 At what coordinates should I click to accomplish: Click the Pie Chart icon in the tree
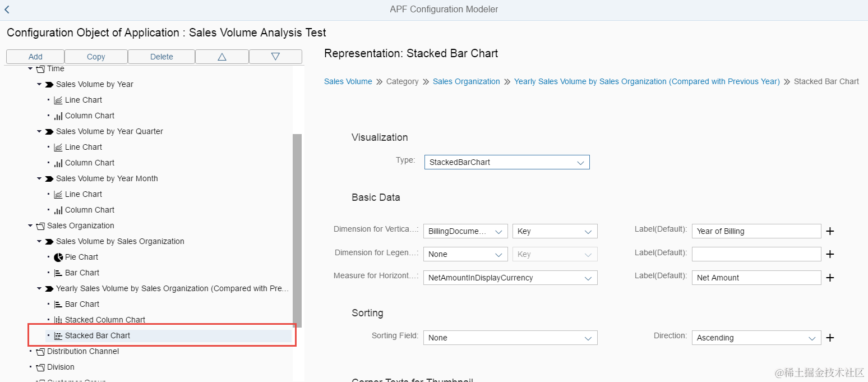(x=58, y=257)
